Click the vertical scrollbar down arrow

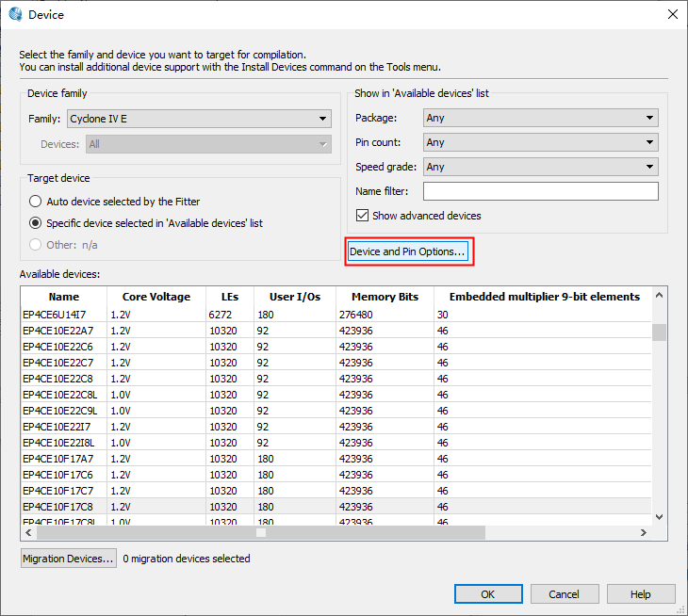coord(660,516)
